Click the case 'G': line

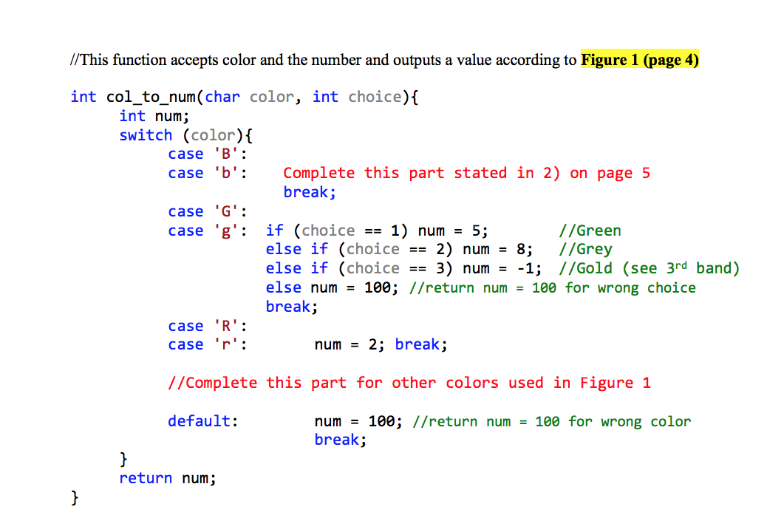coord(208,212)
